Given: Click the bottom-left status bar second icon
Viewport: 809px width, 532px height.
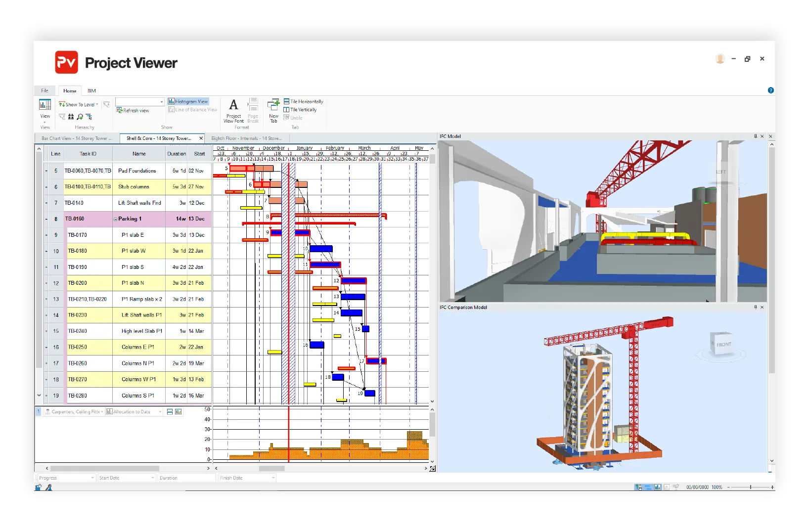Looking at the screenshot, I should 48,488.
